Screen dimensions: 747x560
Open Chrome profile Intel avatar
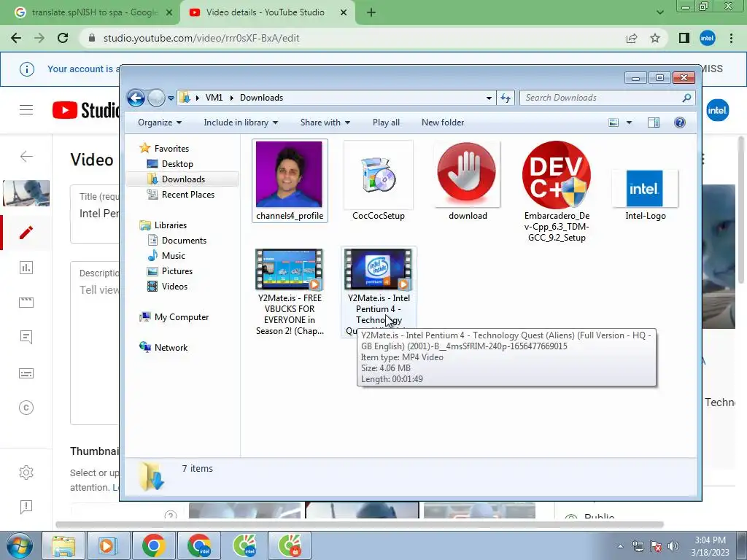(708, 38)
